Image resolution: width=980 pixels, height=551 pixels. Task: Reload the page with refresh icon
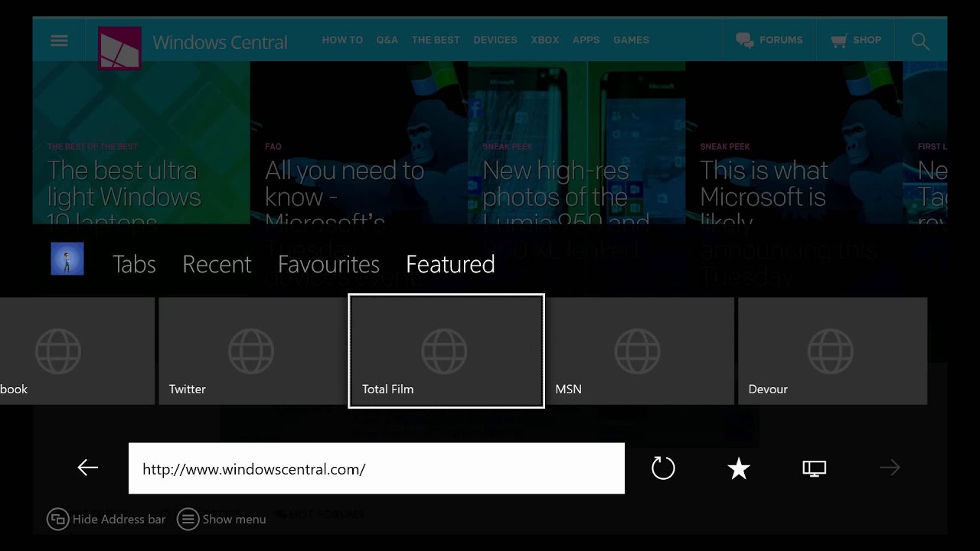click(x=663, y=468)
